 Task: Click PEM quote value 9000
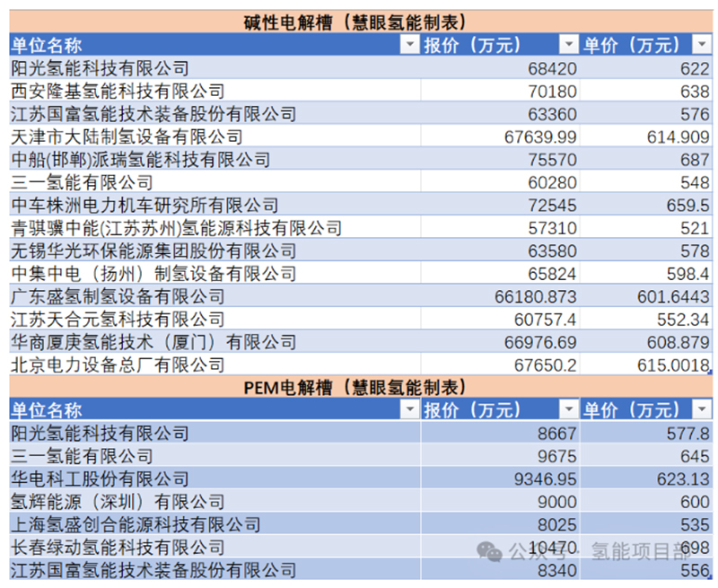click(556, 503)
